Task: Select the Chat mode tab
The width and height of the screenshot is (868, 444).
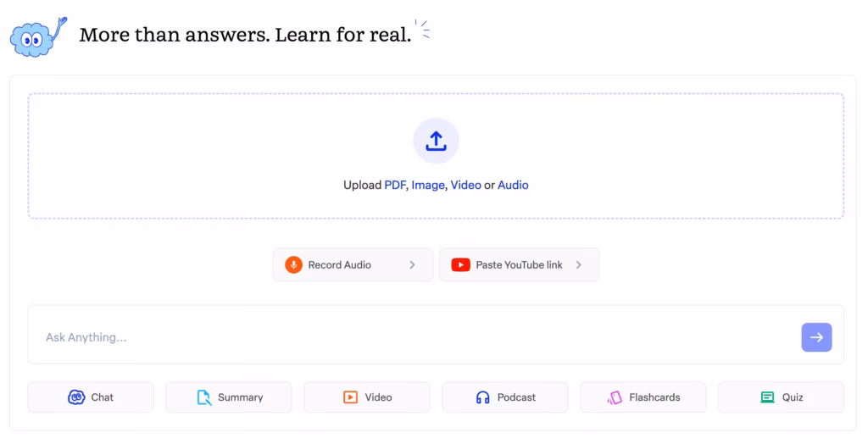Action: click(91, 397)
